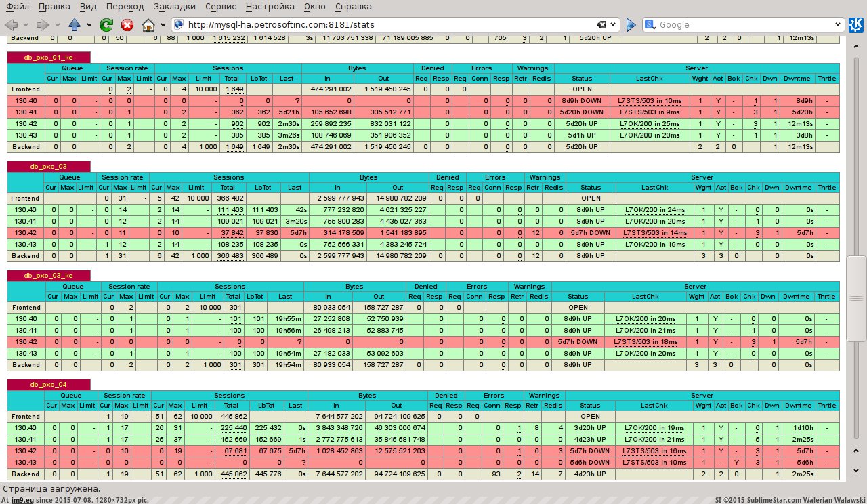Click the db_pxc_04 proxy name link
Screen dimensions: 867x504
tap(47, 384)
